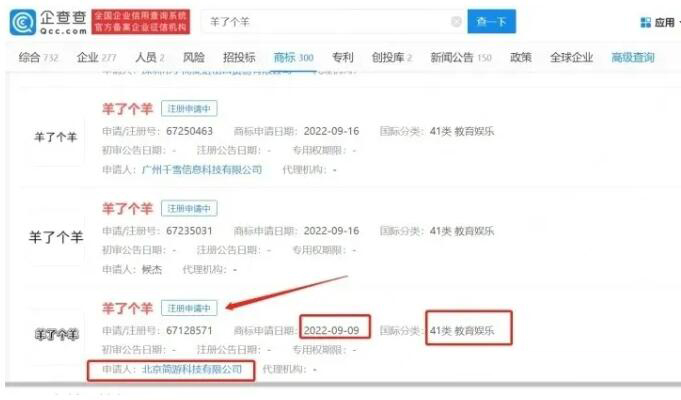Open trademark image thumbnail beside 67235031
681x400 pixels.
[56, 237]
